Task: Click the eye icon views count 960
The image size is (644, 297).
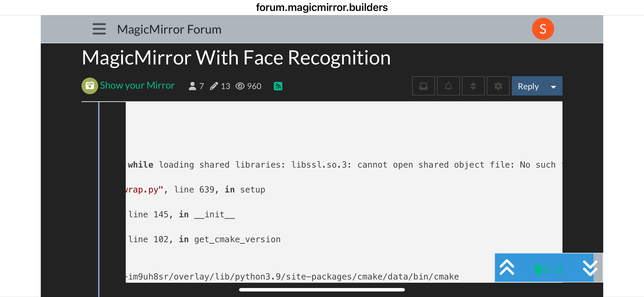Action: 248,86
